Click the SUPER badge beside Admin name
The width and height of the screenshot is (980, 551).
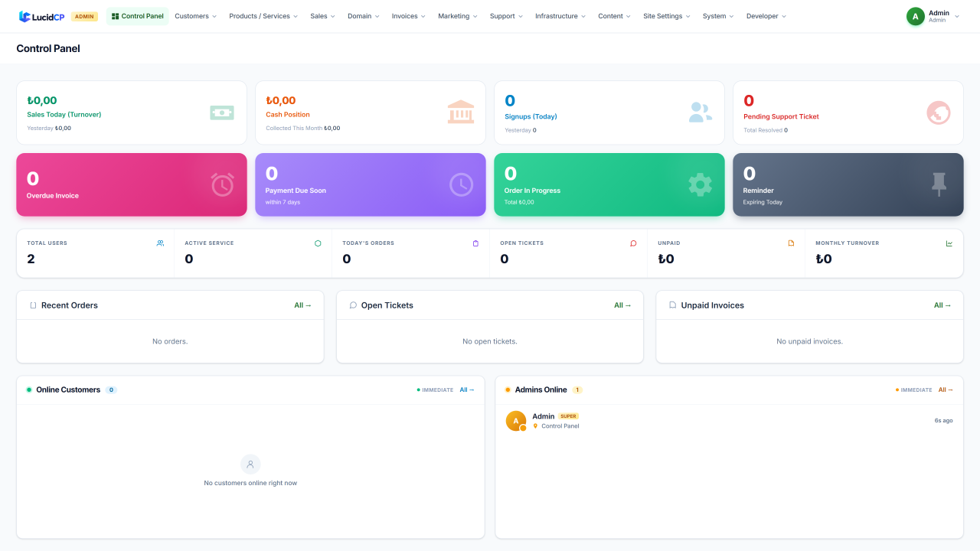coord(568,416)
